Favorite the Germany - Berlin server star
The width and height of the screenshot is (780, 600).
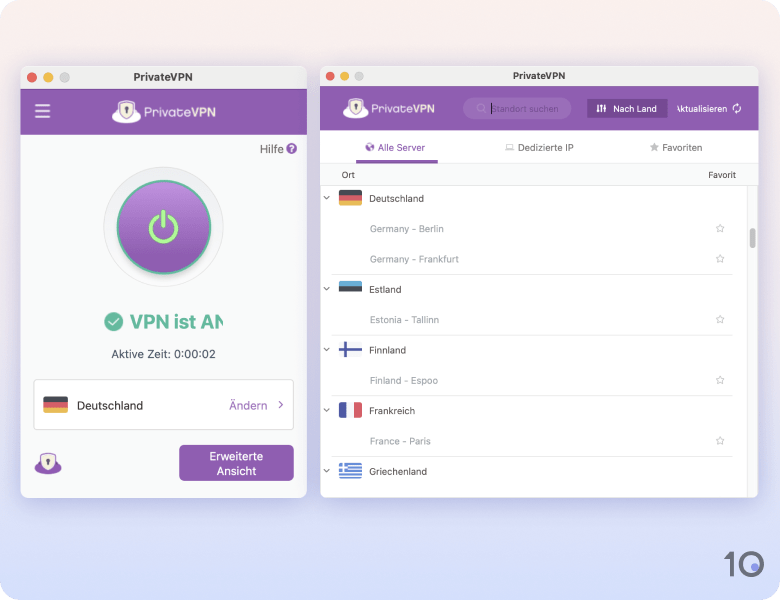click(x=720, y=228)
